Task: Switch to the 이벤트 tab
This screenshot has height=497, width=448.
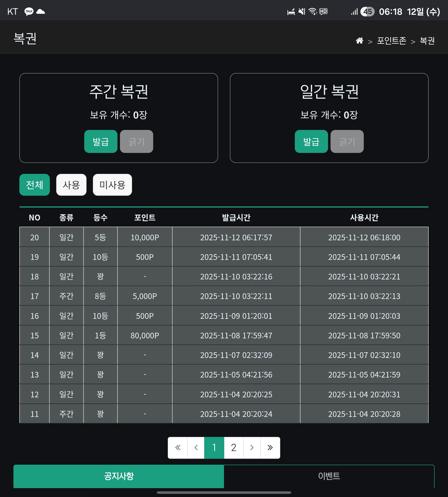Action: click(x=329, y=476)
